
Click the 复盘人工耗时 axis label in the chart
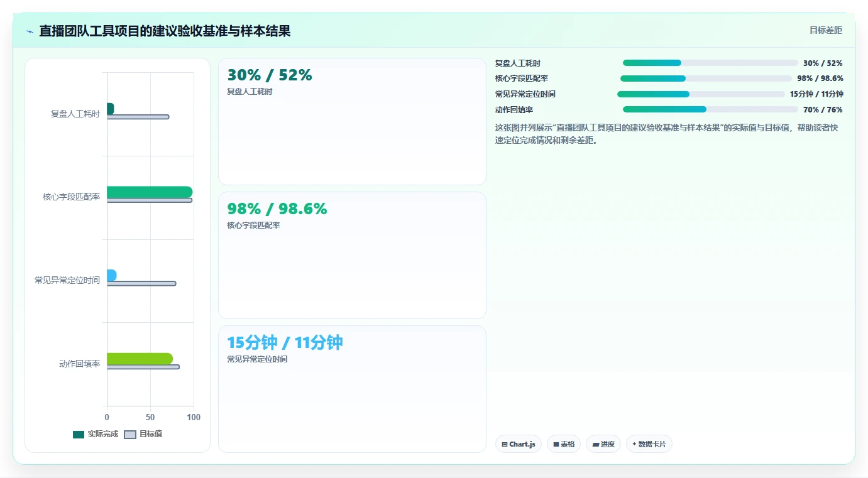[75, 114]
